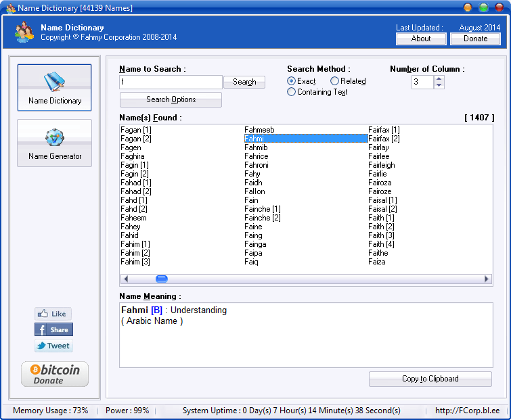This screenshot has width=511, height=420.
Task: Select the name Fahmeeb
Action: tap(259, 130)
